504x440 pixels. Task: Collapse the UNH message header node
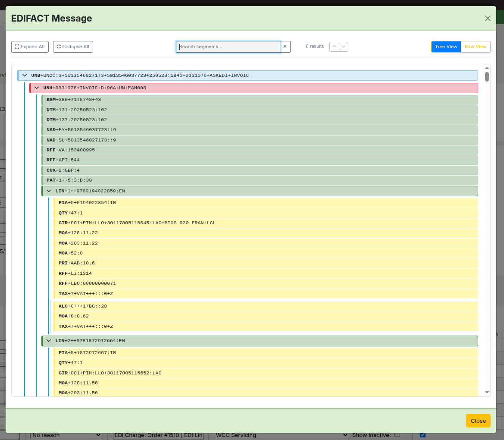click(x=37, y=88)
